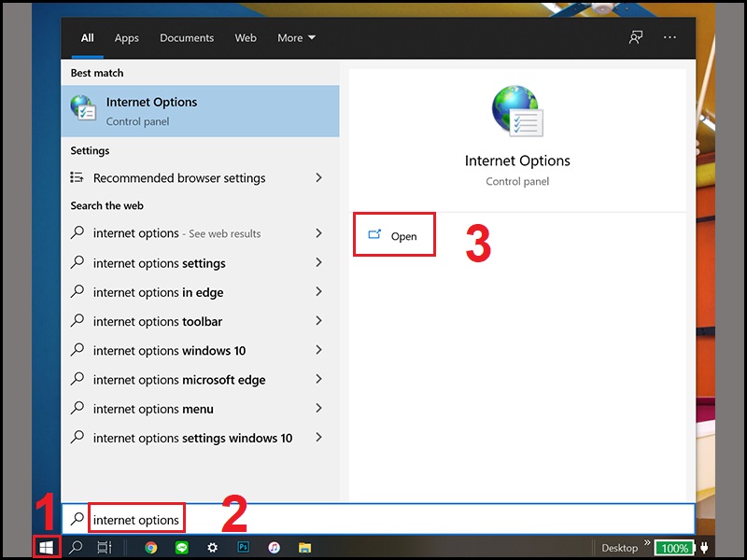This screenshot has width=747, height=560.
Task: Expand chevron for 'internet options microsoft edge'
Action: (x=318, y=379)
